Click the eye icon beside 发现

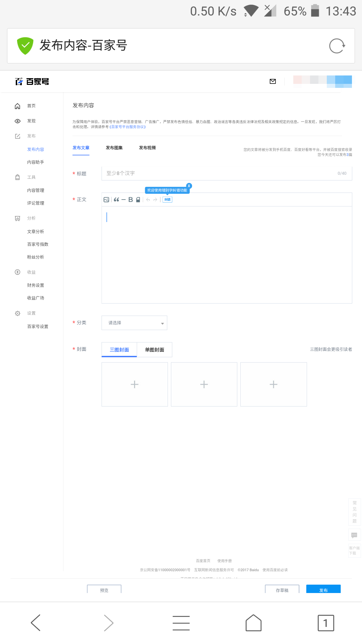[x=17, y=121]
